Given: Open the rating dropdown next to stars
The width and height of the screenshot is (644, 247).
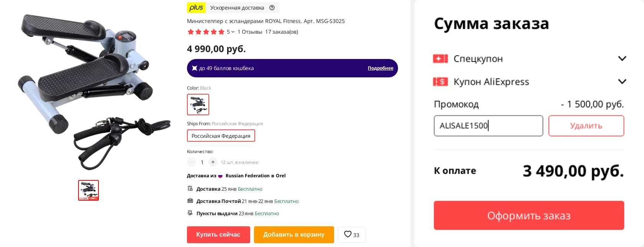Looking at the screenshot, I should [x=233, y=32].
